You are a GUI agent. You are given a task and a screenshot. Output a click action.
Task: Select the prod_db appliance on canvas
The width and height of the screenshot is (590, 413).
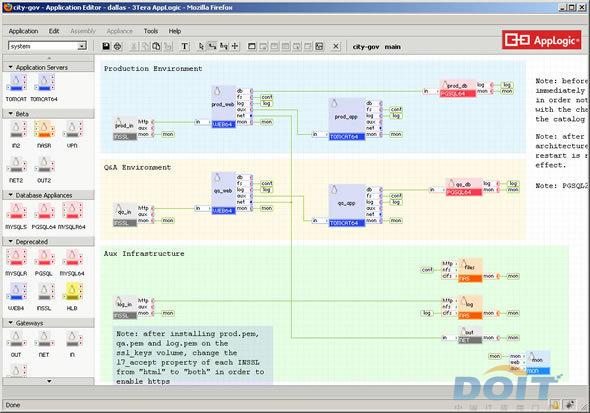458,88
